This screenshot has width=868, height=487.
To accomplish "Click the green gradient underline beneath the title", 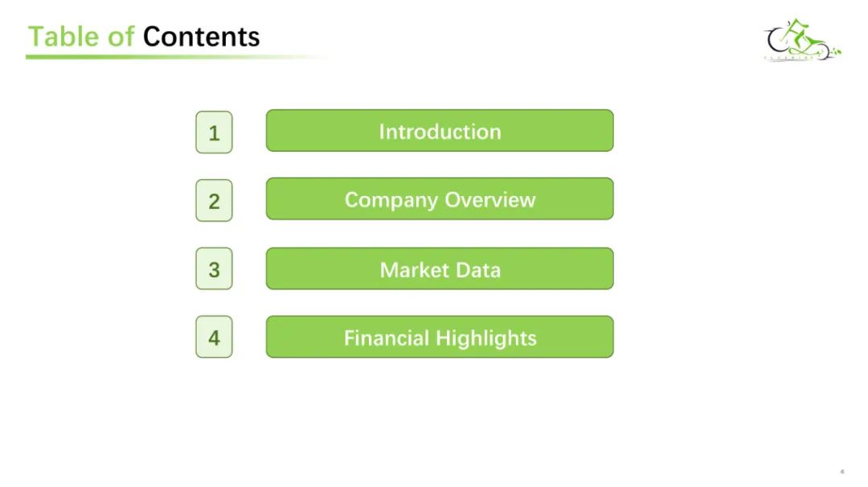I will point(176,56).
